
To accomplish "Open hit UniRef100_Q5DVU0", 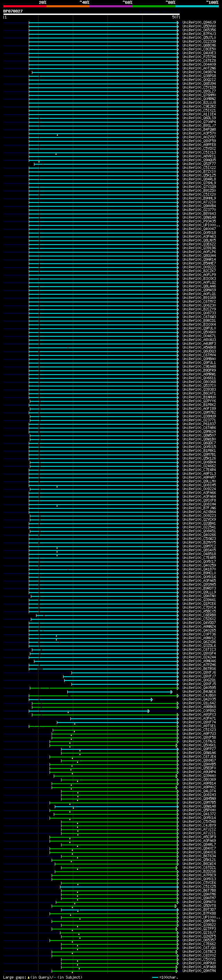I will coord(199,26).
